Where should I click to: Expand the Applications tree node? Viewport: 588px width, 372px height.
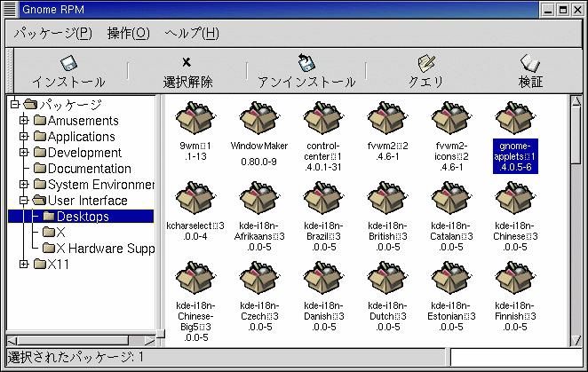click(x=24, y=136)
